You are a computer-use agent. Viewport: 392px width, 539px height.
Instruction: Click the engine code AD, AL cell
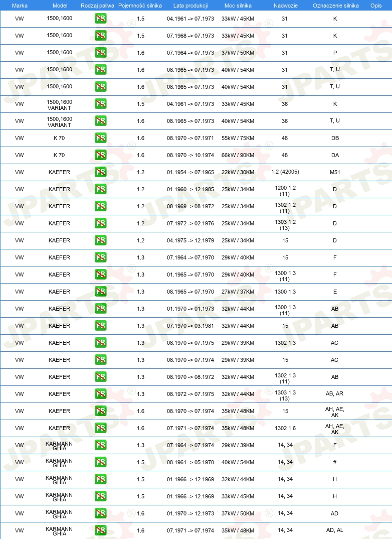pyautogui.click(x=335, y=530)
